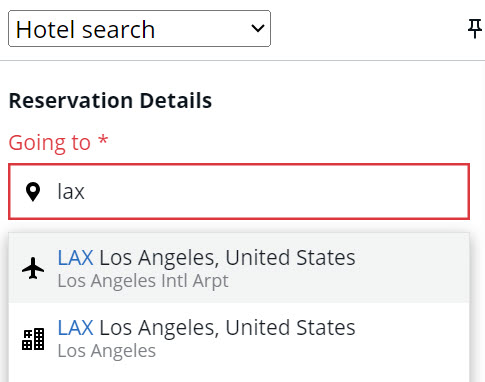Open the Hotel search dropdown
The width and height of the screenshot is (485, 382).
click(139, 29)
